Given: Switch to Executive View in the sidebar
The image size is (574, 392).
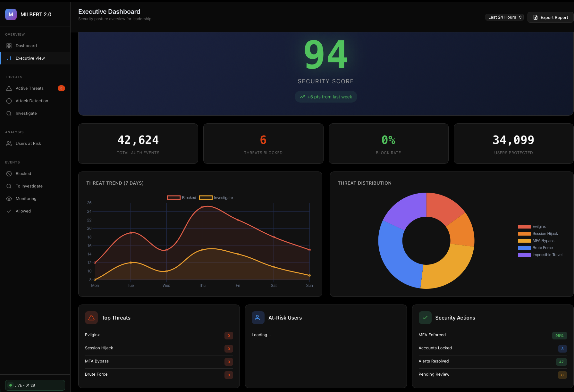Looking at the screenshot, I should coord(30,58).
